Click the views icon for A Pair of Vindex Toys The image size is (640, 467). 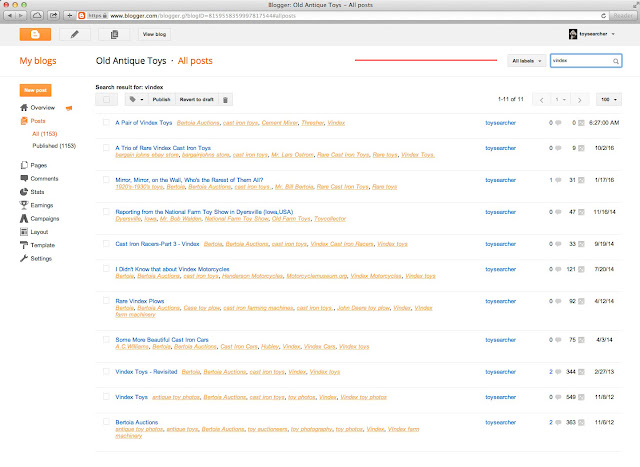click(581, 123)
